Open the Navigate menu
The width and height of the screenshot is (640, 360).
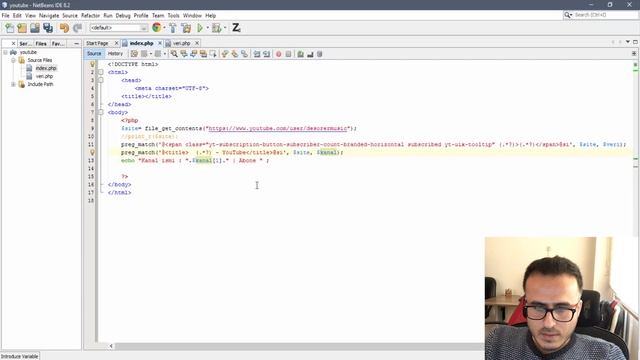(x=49, y=16)
